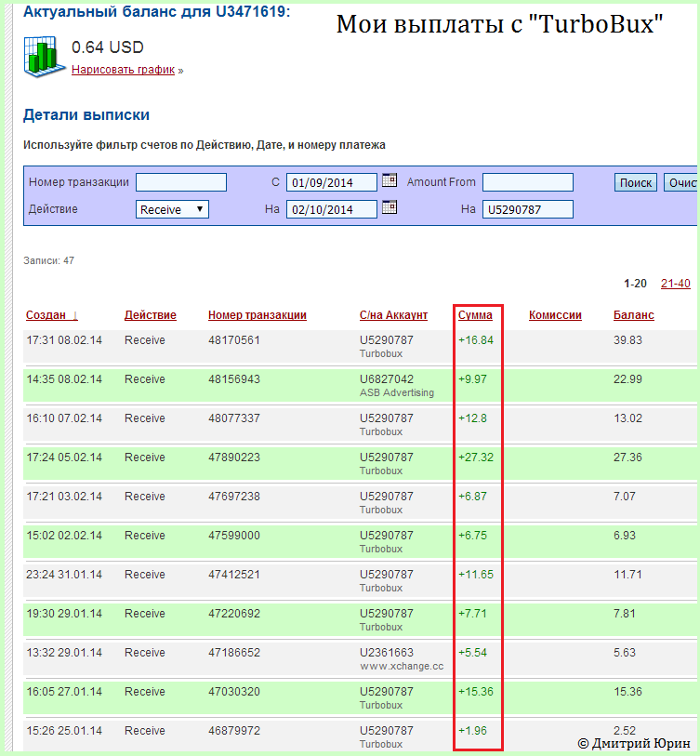Click the green bar chart icon
The width and height of the screenshot is (700, 756).
click(45, 57)
